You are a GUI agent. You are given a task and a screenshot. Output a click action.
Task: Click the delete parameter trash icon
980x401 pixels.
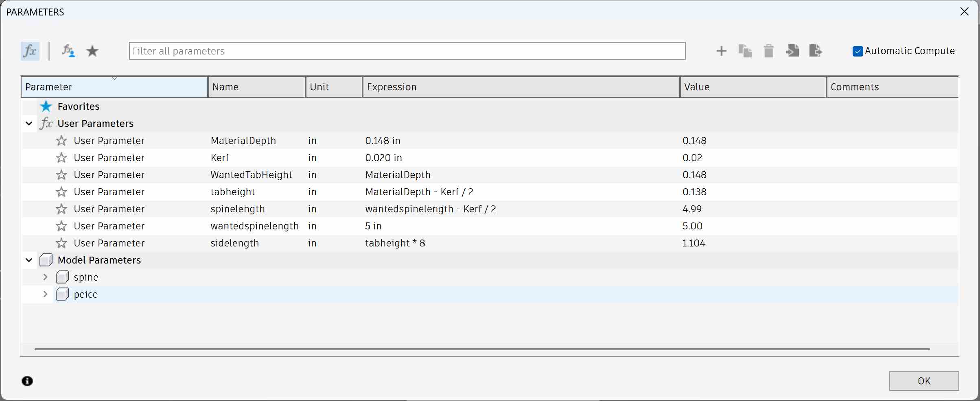click(768, 51)
